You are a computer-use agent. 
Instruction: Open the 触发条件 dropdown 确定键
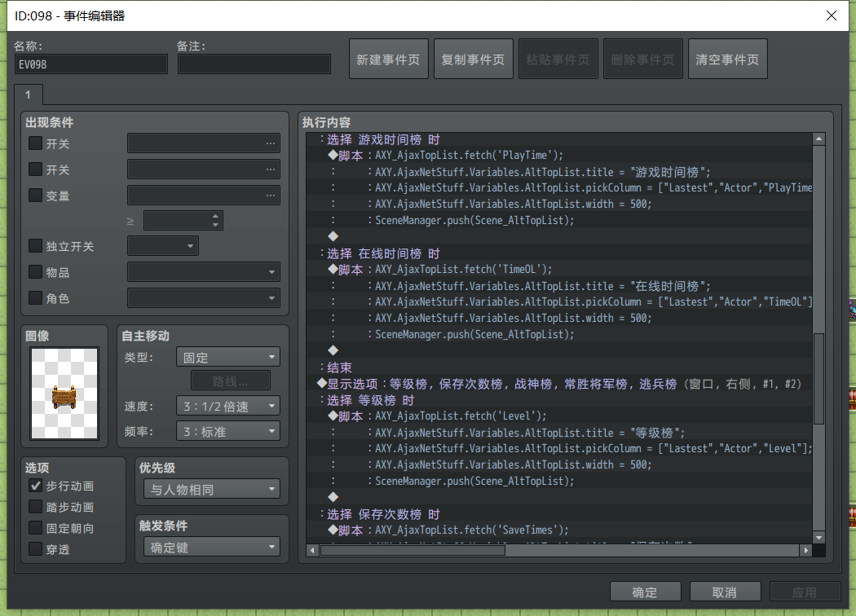212,548
